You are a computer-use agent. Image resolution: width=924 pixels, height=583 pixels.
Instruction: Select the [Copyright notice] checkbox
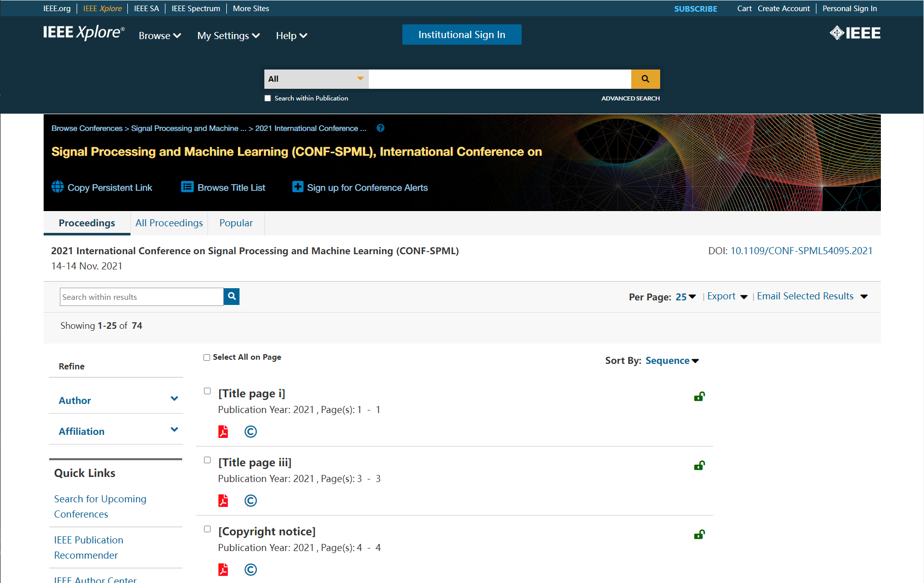click(x=207, y=529)
